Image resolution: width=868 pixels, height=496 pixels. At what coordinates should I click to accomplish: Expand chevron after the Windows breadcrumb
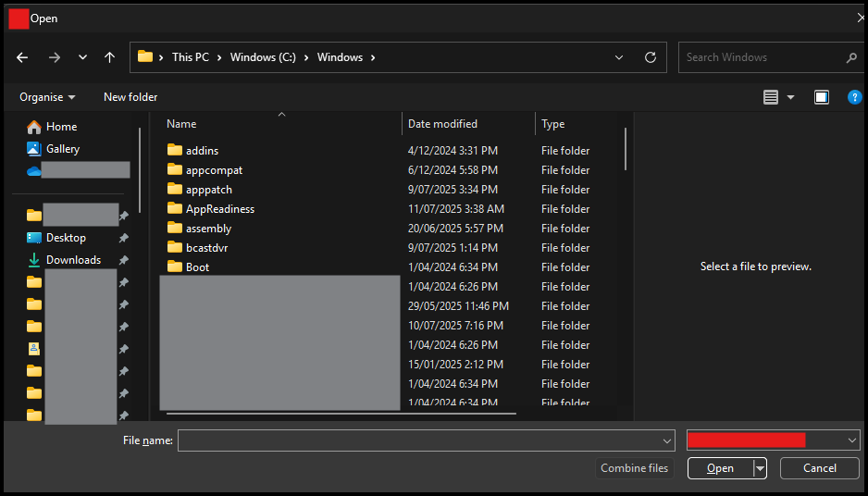(373, 57)
